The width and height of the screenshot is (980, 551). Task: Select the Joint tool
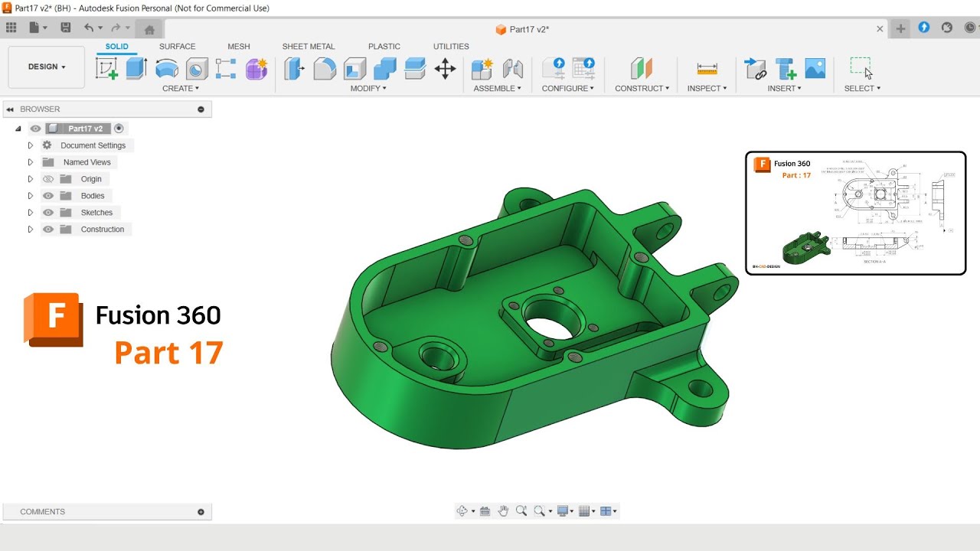point(513,69)
